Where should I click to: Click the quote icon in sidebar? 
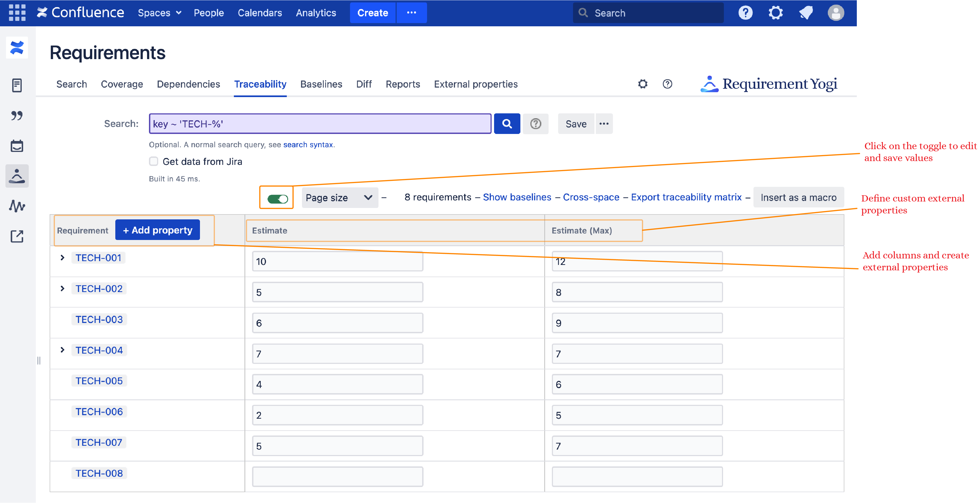[17, 115]
